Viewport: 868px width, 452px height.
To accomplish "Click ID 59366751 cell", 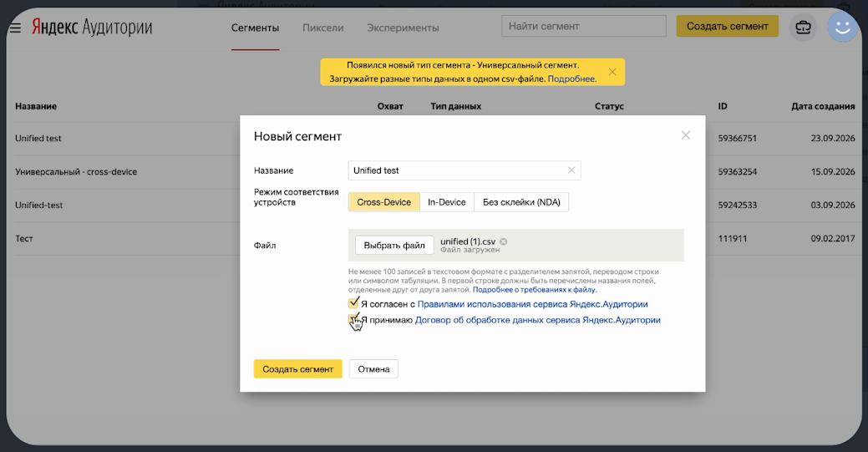I will point(738,139).
